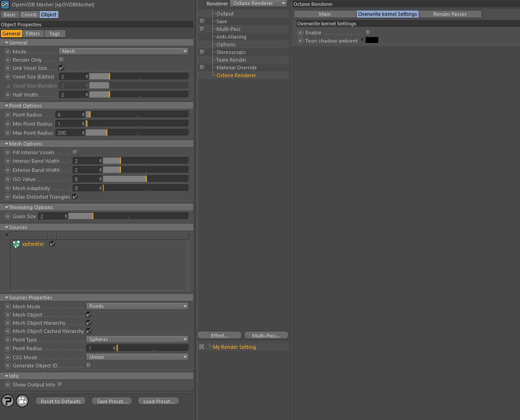Viewport: 520px width, 420px height.
Task: Switch to the Basic tab
Action: pos(10,15)
